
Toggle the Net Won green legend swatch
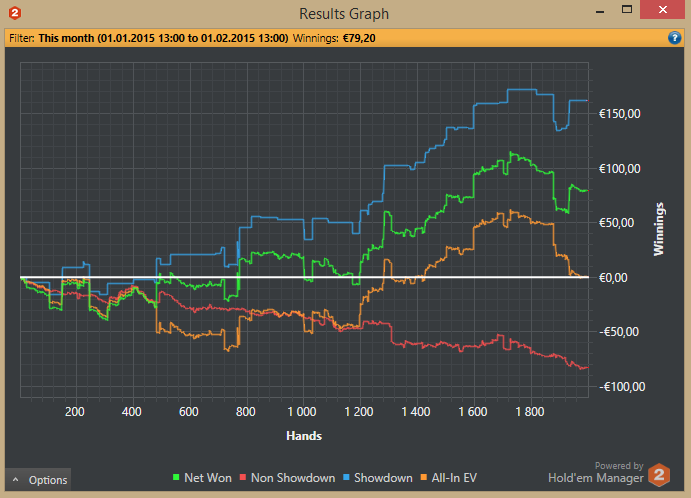coord(176,477)
